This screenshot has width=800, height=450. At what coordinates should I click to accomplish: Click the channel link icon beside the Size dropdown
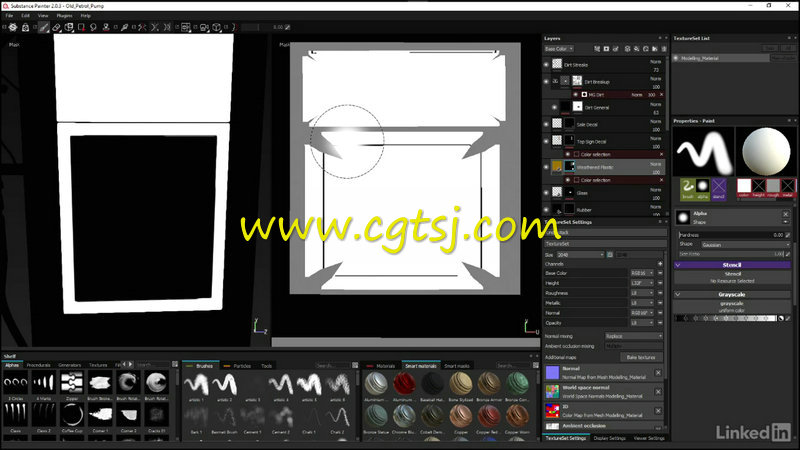pyautogui.click(x=610, y=255)
